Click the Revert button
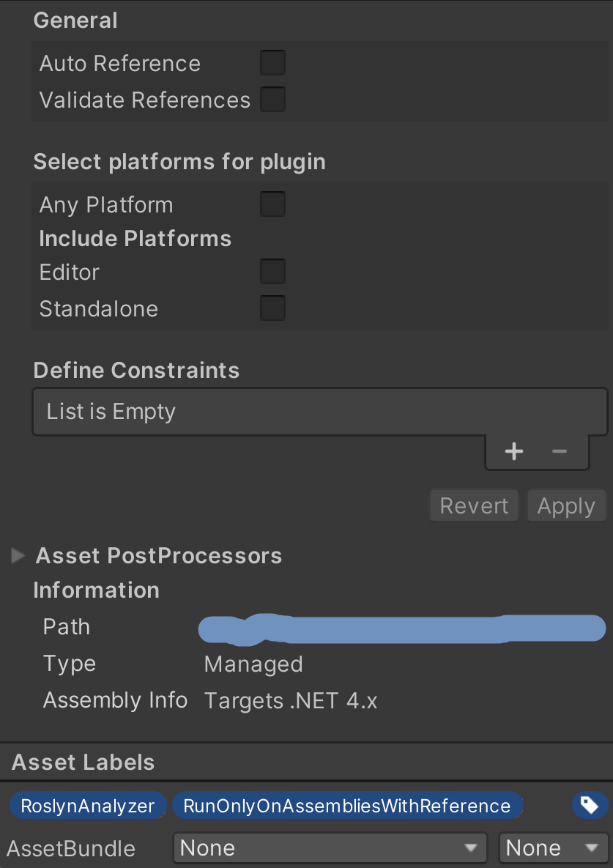 (x=473, y=505)
